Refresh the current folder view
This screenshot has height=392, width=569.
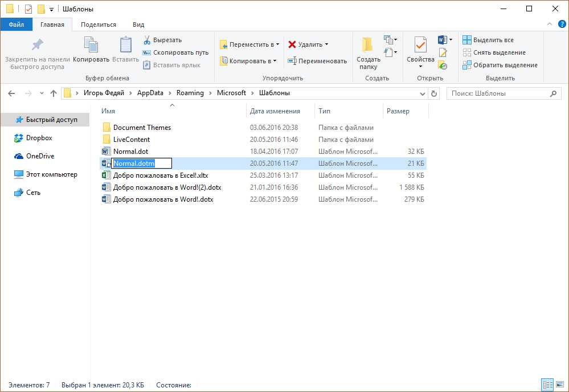[x=434, y=93]
